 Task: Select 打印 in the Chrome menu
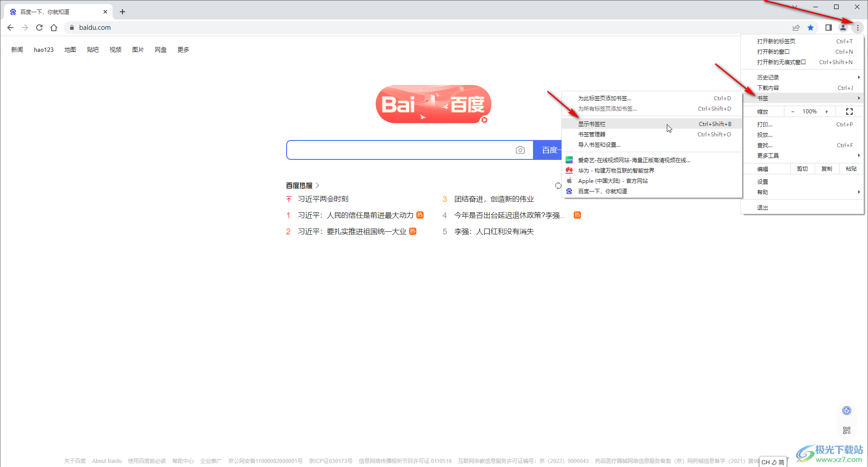[803, 124]
